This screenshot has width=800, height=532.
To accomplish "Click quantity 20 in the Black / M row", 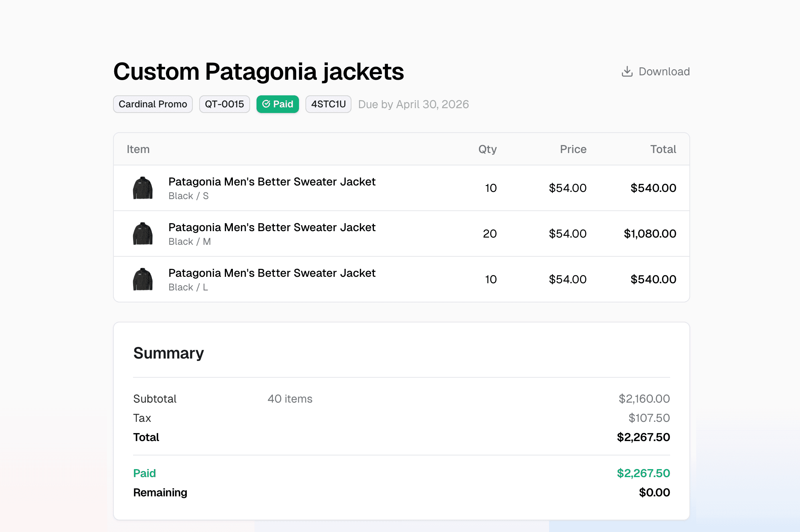I will pyautogui.click(x=490, y=234).
